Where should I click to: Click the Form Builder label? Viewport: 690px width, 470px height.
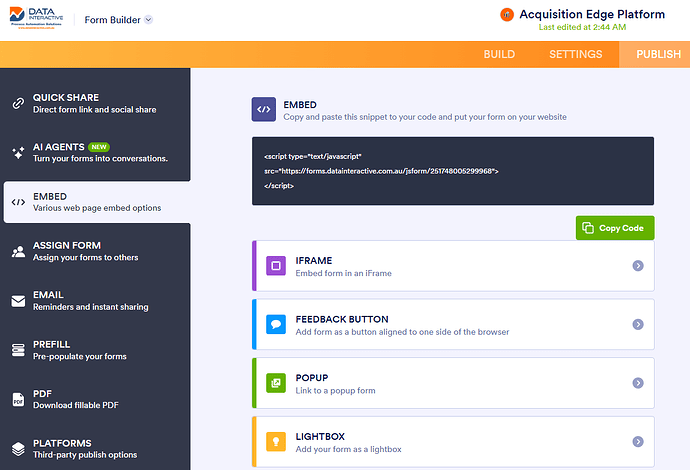pyautogui.click(x=112, y=20)
